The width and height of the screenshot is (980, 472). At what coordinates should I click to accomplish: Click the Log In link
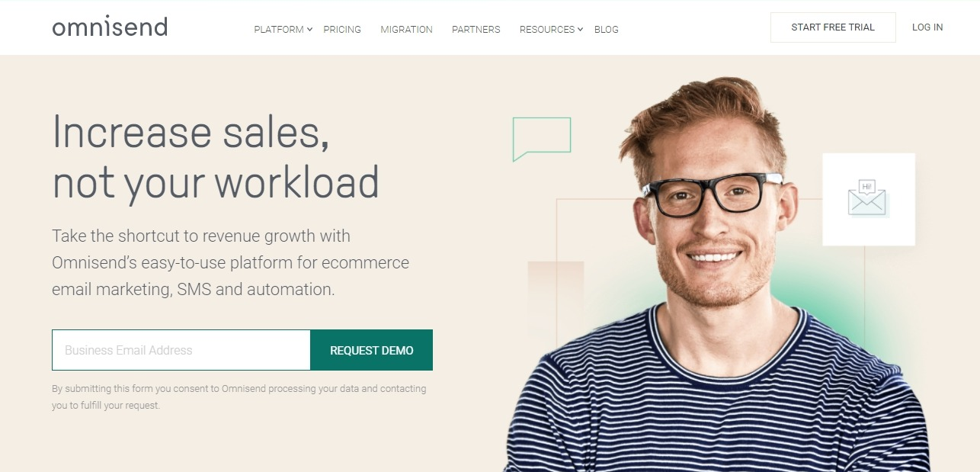coord(927,27)
